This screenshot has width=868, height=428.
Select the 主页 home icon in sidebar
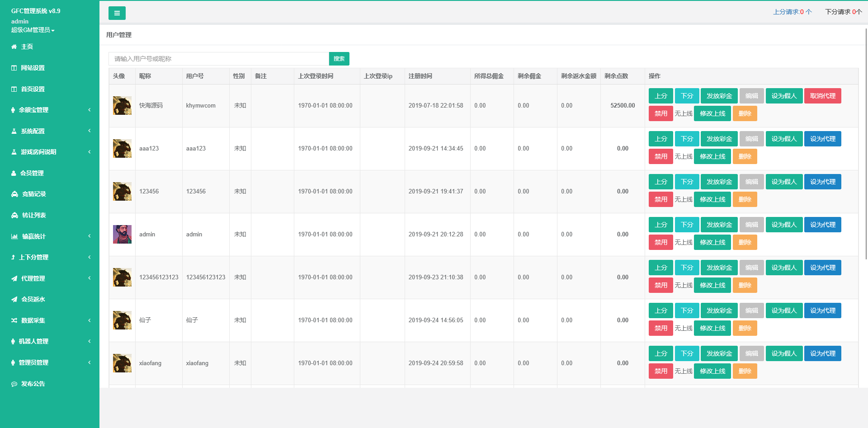[x=13, y=46]
